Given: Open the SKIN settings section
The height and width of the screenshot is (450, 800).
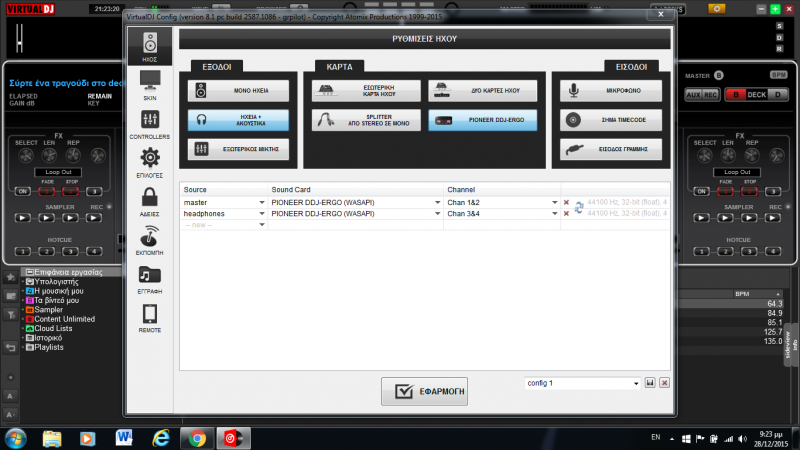Looking at the screenshot, I should click(150, 87).
